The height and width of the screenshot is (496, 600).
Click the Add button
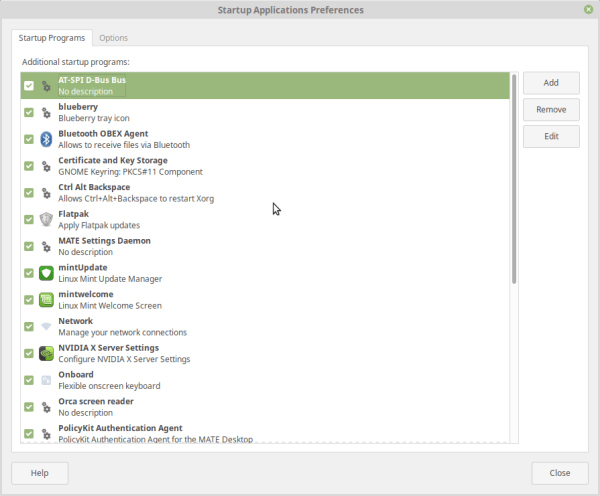tap(551, 83)
